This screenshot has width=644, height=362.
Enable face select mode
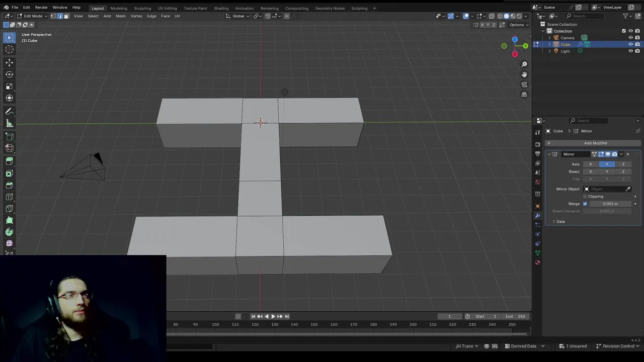pyautogui.click(x=66, y=16)
